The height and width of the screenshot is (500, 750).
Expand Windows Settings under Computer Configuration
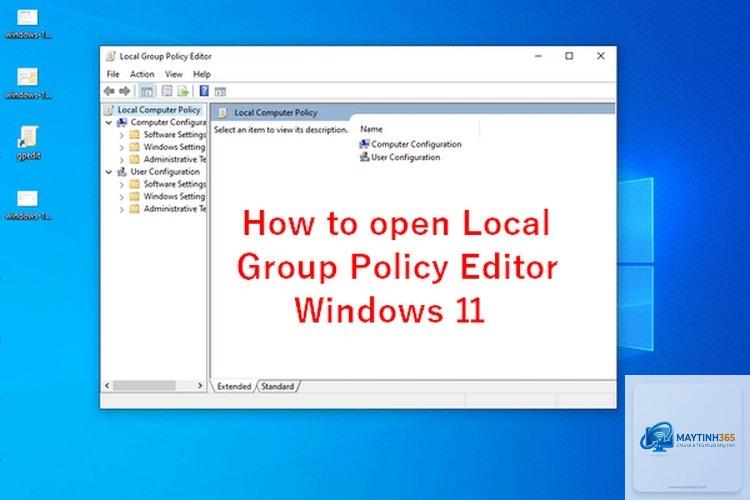121,148
